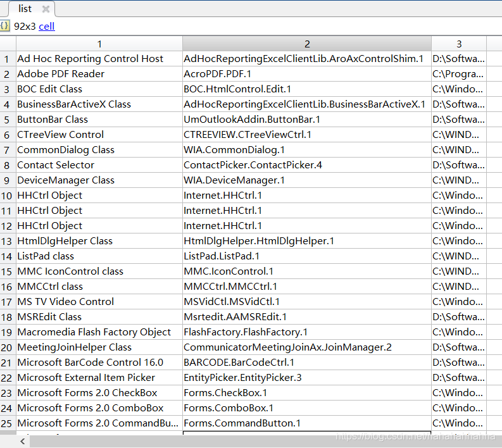Select row header 1
The height and width of the screenshot is (448, 502).
[7, 59]
